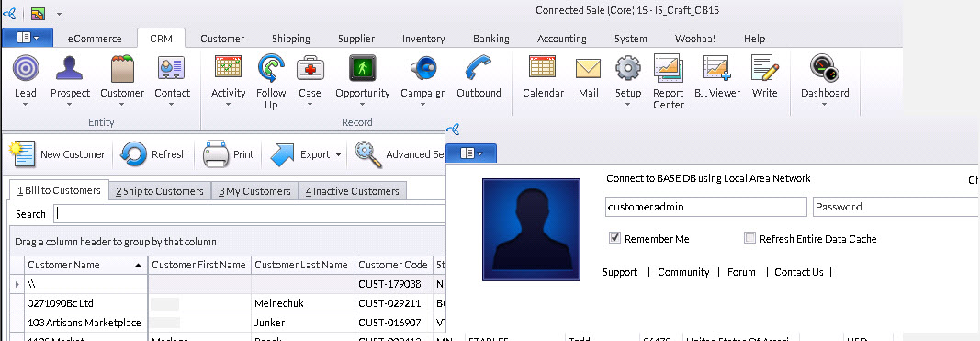The image size is (980, 341).
Task: Open the Contact Us link
Action: (x=799, y=272)
